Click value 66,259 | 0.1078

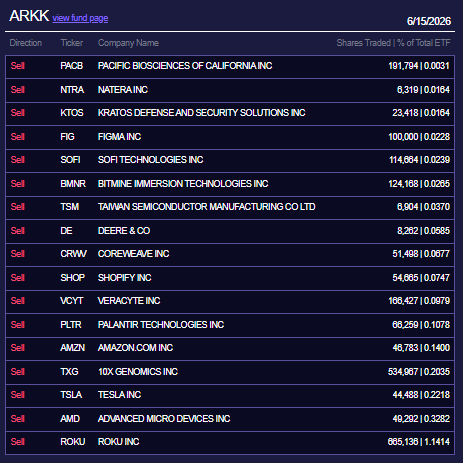(x=421, y=325)
